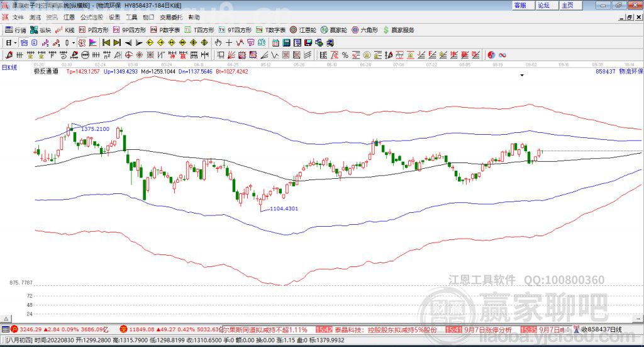Image resolution: width=644 pixels, height=347 pixels.
Task: Click the infinity loop icon
Action: tap(502, 55)
